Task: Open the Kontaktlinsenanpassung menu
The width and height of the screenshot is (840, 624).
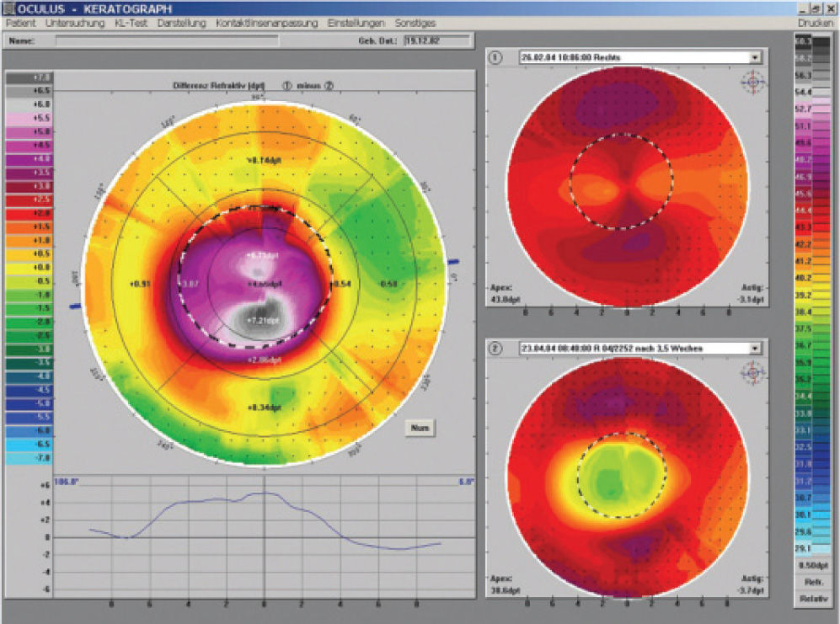Action: (x=266, y=24)
